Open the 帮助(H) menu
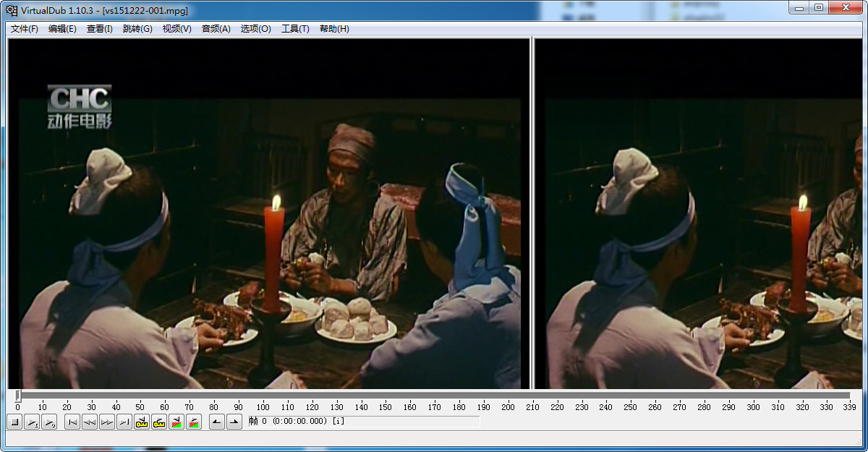 (334, 29)
